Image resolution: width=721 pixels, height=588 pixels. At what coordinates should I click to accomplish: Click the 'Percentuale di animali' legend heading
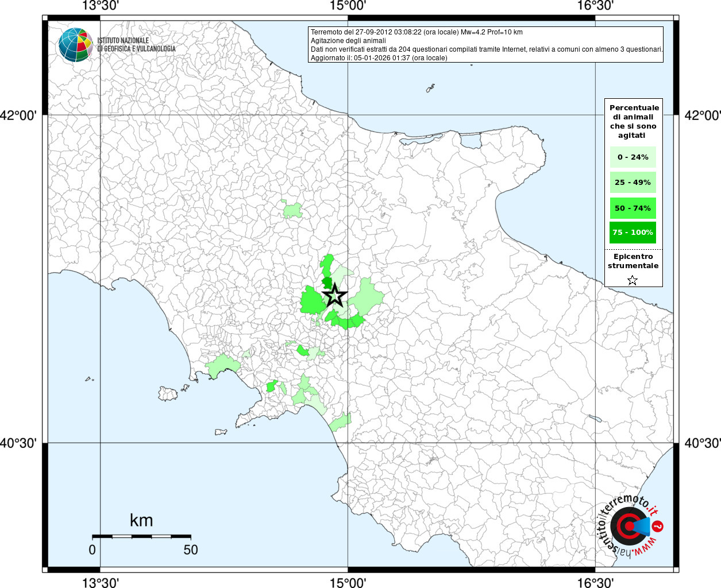634,121
